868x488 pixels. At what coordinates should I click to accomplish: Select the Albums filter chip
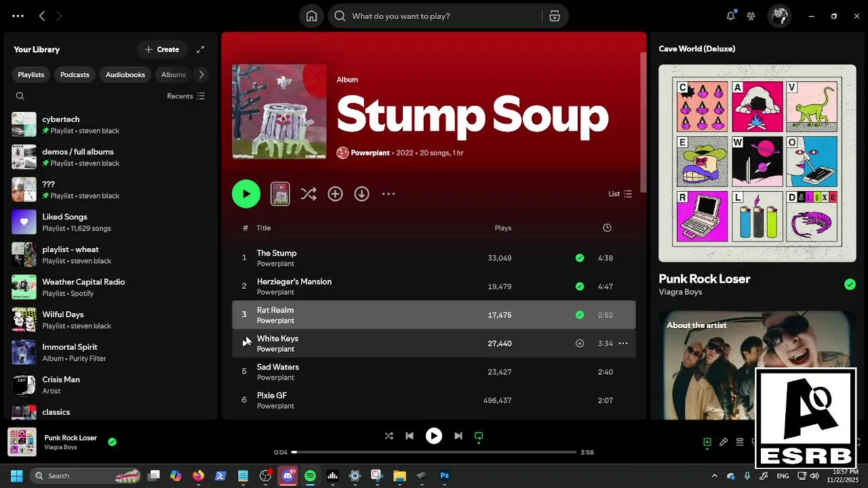pyautogui.click(x=174, y=75)
